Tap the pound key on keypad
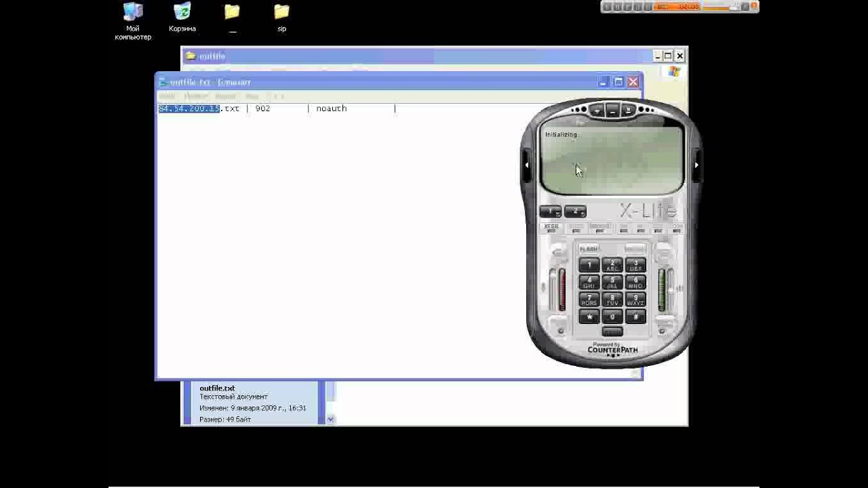The width and height of the screenshot is (868, 488). (636, 317)
